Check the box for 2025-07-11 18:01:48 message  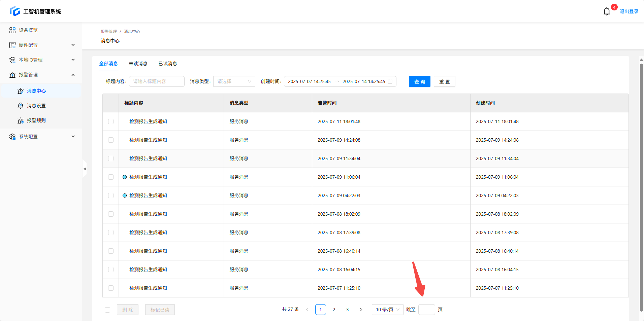111,121
